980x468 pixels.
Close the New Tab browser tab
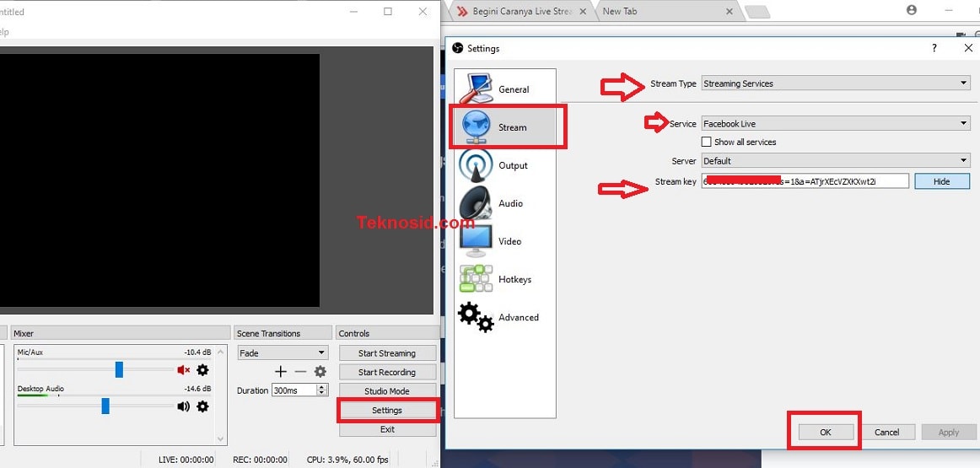pos(729,11)
